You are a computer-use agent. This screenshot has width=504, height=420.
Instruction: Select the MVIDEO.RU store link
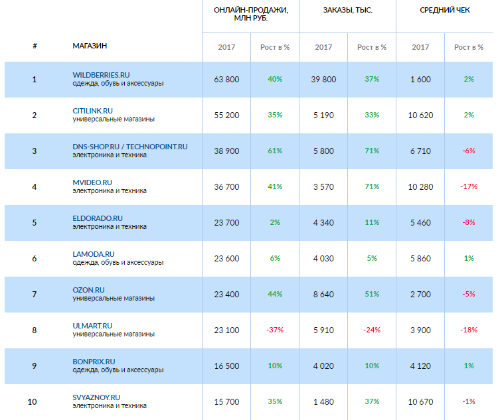tap(92, 182)
